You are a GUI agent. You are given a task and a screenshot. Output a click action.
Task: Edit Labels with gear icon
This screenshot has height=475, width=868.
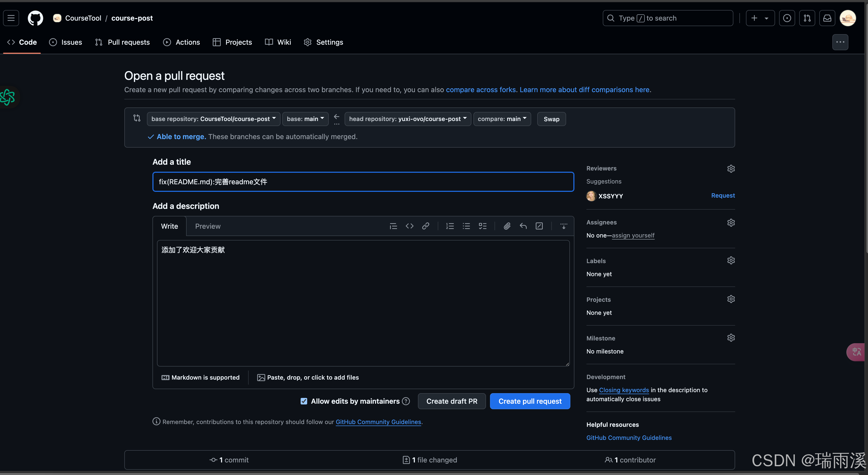pos(731,260)
